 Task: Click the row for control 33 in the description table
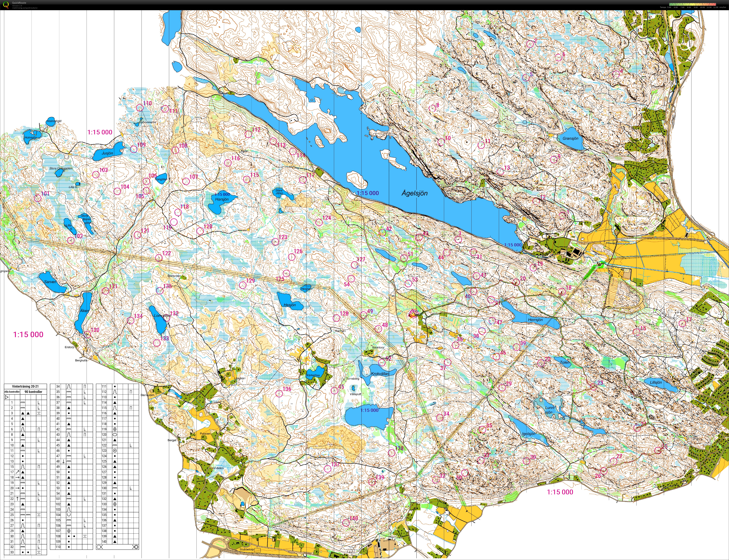tap(25, 552)
